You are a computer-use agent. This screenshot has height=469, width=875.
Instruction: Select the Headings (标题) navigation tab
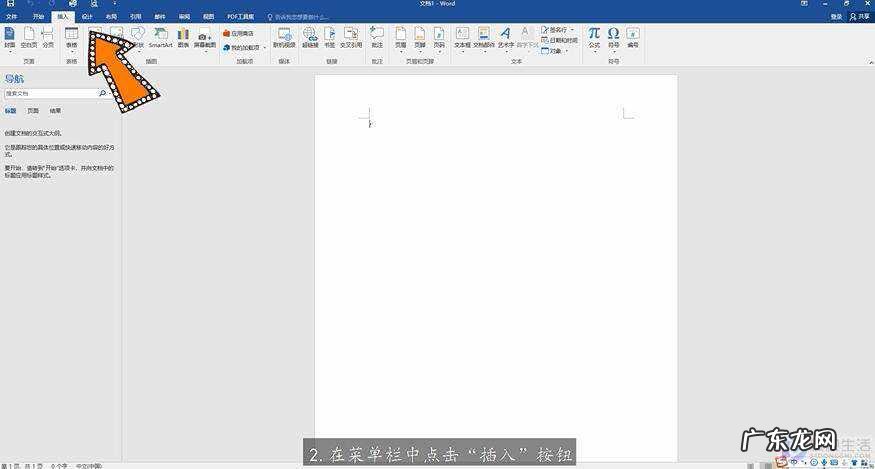11,111
